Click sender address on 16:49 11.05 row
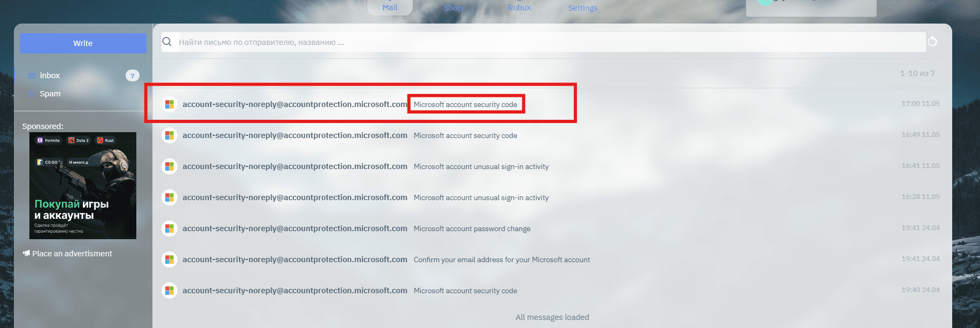 pyautogui.click(x=295, y=135)
